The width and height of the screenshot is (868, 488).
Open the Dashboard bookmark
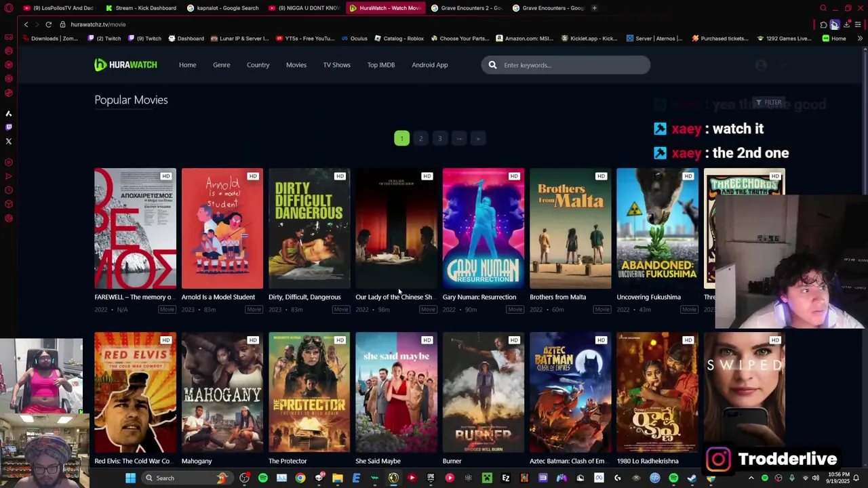click(x=186, y=39)
